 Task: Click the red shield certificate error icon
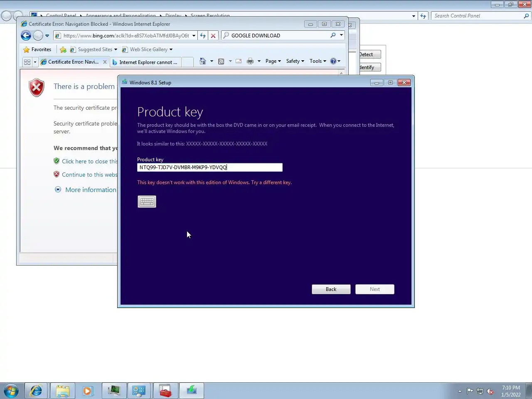click(x=37, y=88)
